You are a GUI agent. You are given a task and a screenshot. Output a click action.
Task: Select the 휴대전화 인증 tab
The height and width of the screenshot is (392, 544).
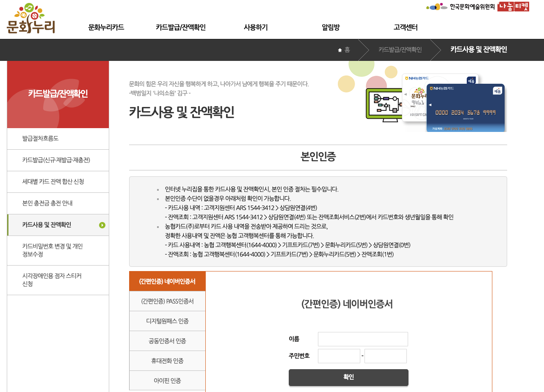167,360
